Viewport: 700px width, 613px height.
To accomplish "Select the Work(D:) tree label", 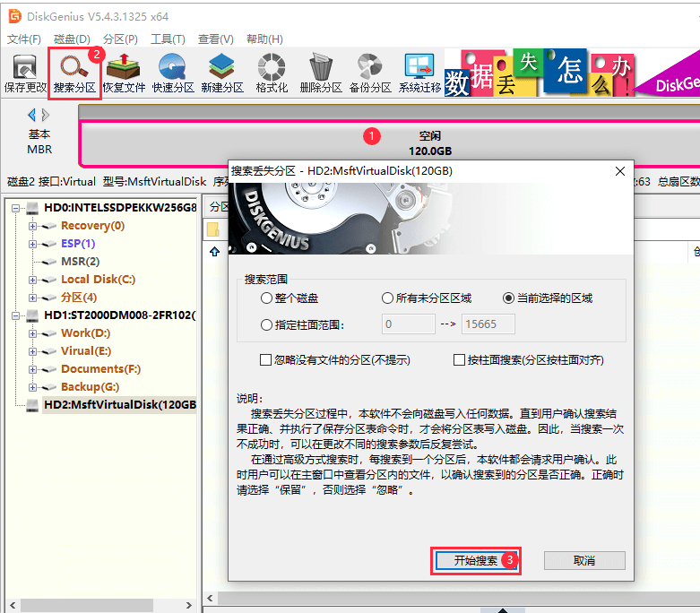I will pyautogui.click(x=86, y=333).
